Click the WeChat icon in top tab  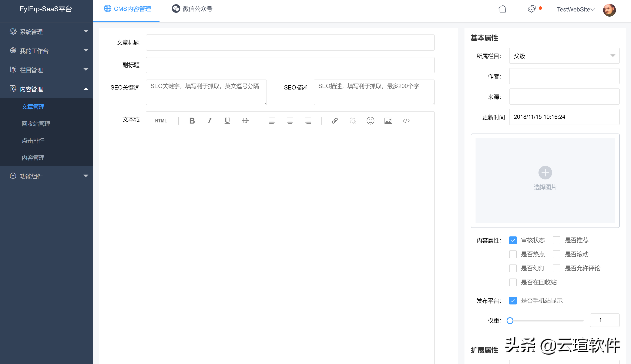[x=176, y=9]
